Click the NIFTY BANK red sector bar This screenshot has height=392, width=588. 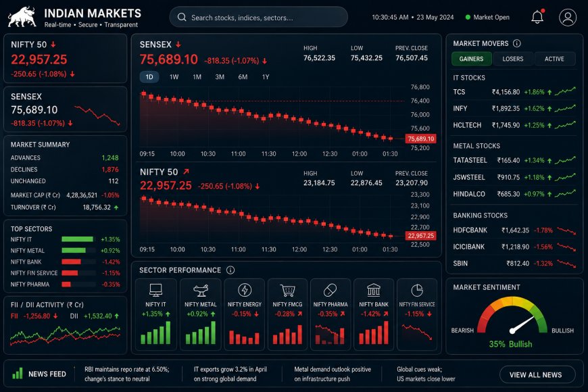click(71, 262)
